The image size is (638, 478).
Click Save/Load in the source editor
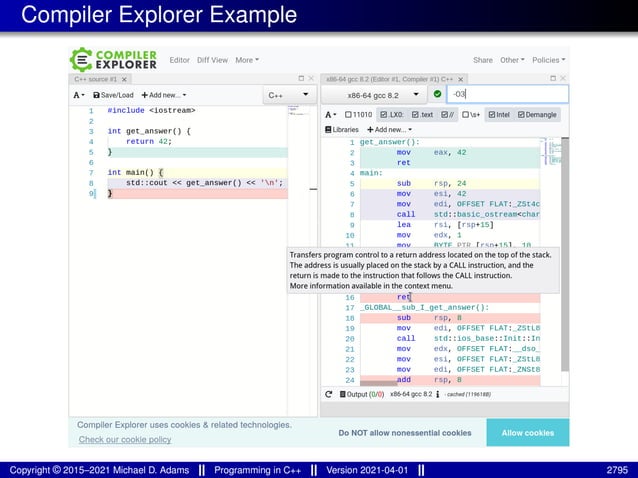pyautogui.click(x=113, y=95)
